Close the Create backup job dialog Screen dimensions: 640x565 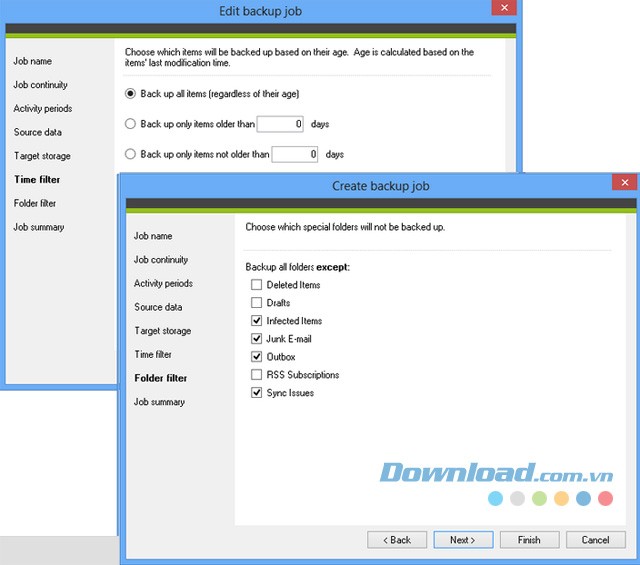[625, 183]
